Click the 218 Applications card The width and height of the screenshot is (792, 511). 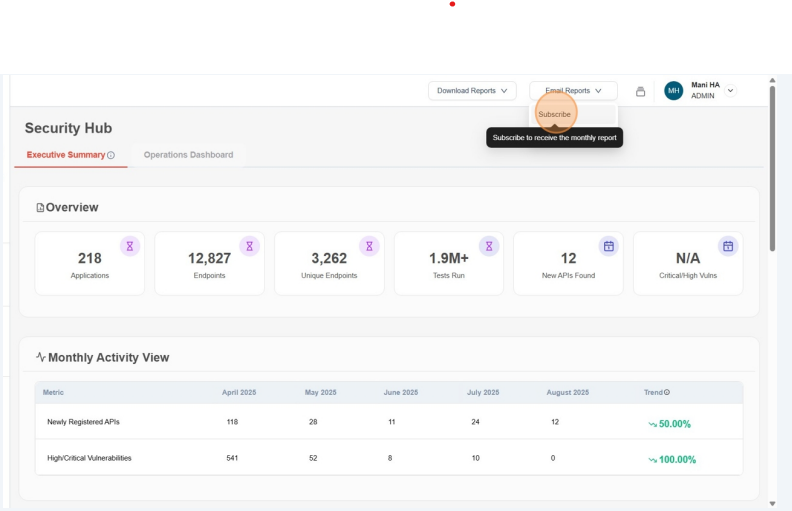coord(89,264)
